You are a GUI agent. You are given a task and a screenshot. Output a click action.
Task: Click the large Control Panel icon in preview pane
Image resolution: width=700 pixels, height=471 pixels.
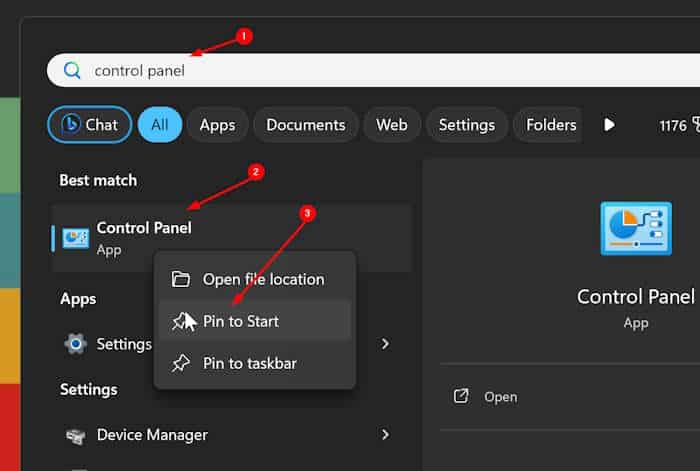pos(636,229)
